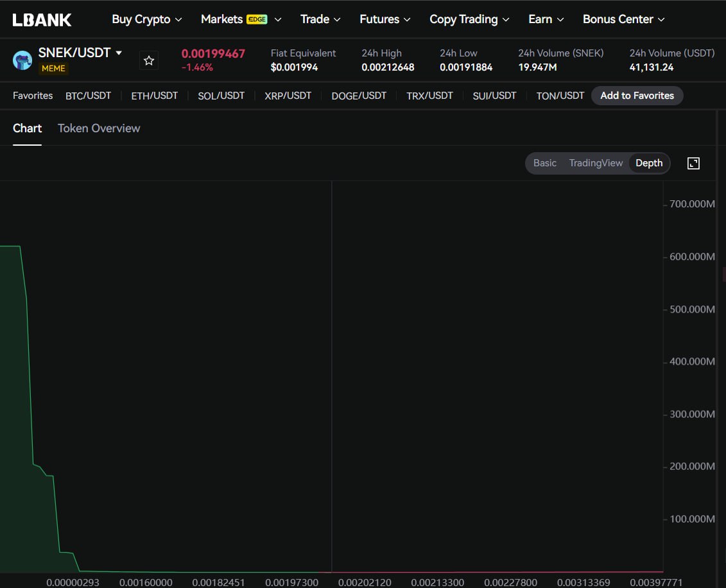
Task: Open the ETH/USDT favorite pair
Action: 154,96
